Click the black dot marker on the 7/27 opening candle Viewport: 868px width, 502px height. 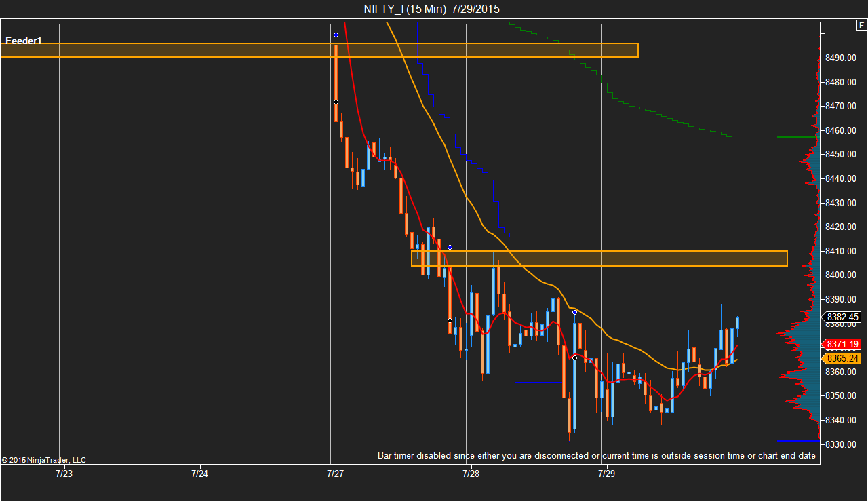[336, 102]
